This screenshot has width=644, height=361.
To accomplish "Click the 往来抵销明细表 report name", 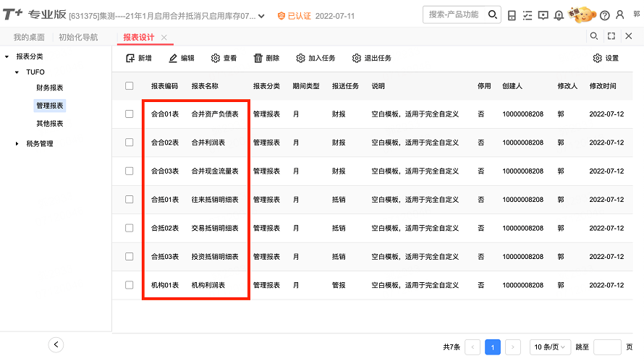I will pos(215,199).
